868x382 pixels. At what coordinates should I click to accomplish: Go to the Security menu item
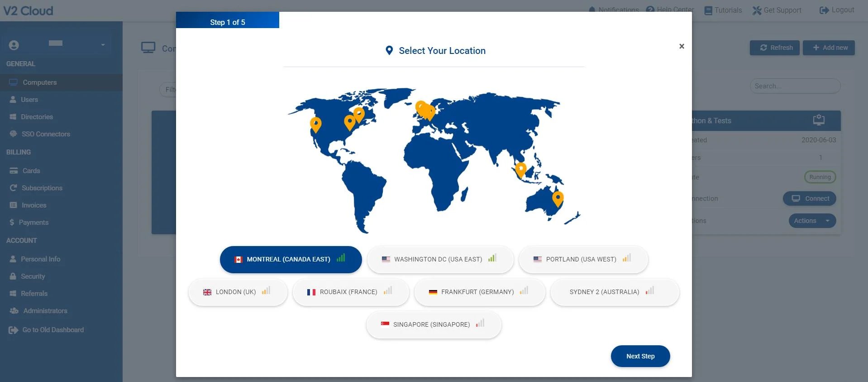point(33,276)
